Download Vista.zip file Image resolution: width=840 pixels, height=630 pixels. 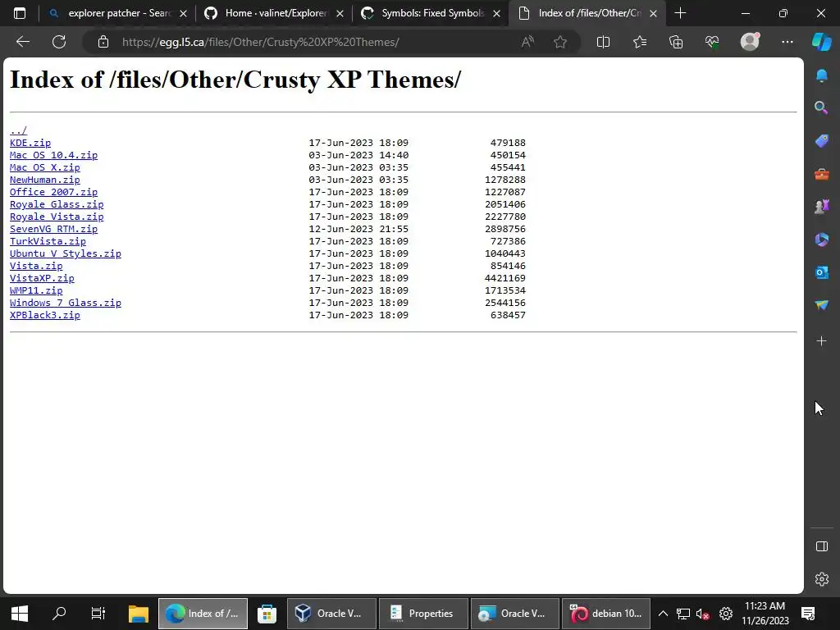pos(36,266)
